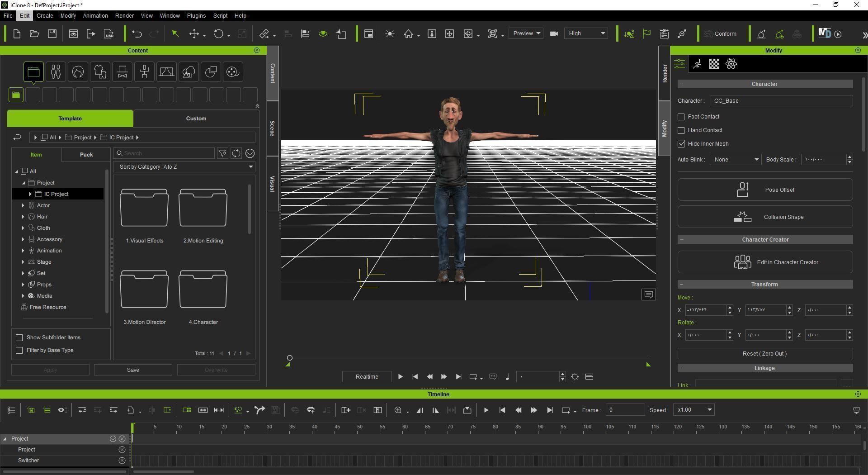Click Edit in Character Creator button

click(765, 262)
